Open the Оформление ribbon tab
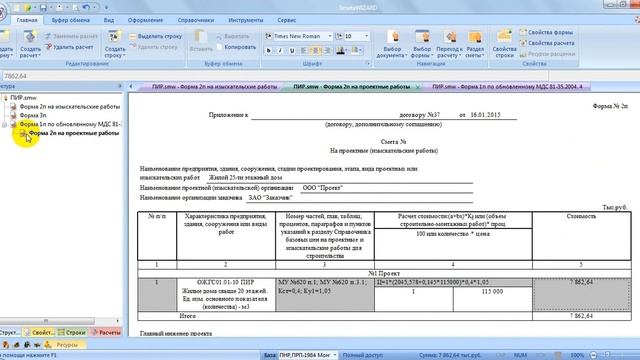The image size is (640, 360). coord(145,20)
